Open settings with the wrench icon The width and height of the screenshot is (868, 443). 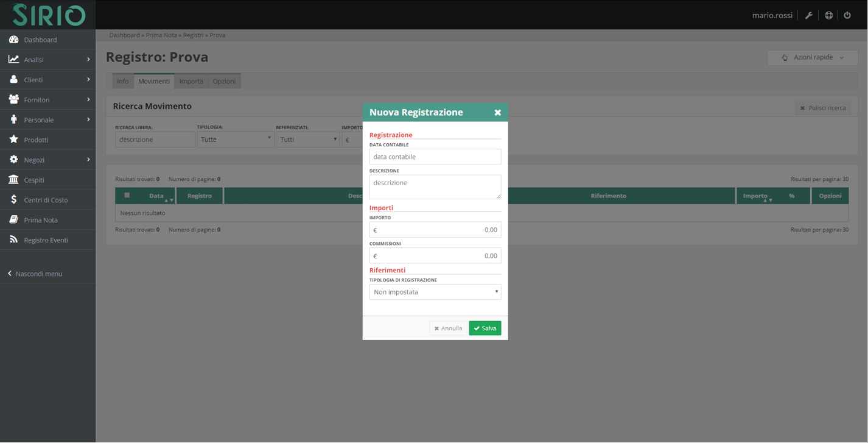coord(808,15)
